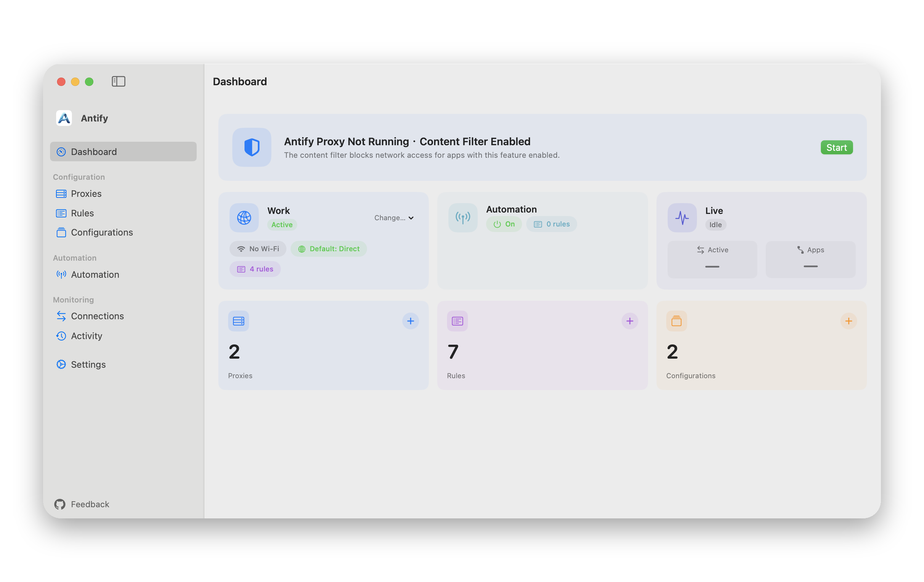This screenshot has width=924, height=582.
Task: Click the Idle status badge
Action: point(715,225)
